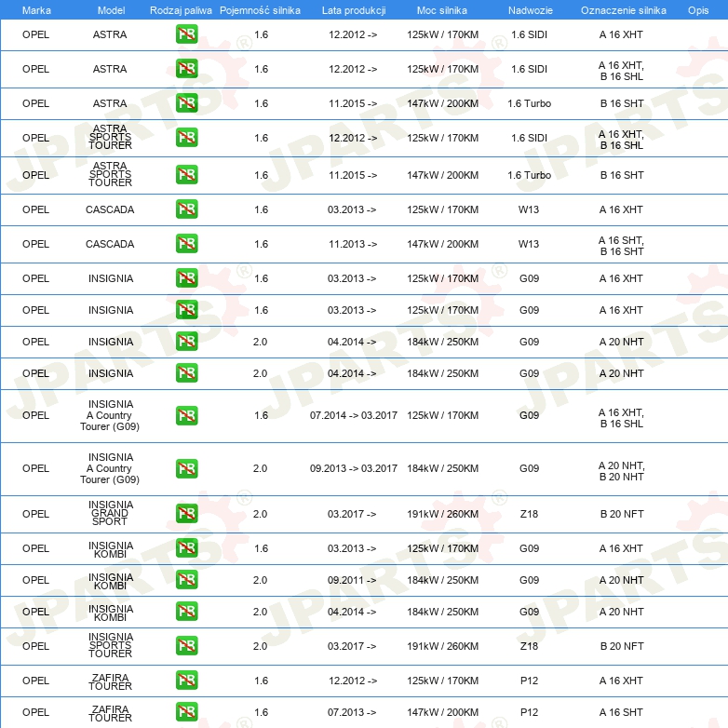
Task: Click the 07.2014 -> 03.2017 production date cell
Action: coord(353,415)
